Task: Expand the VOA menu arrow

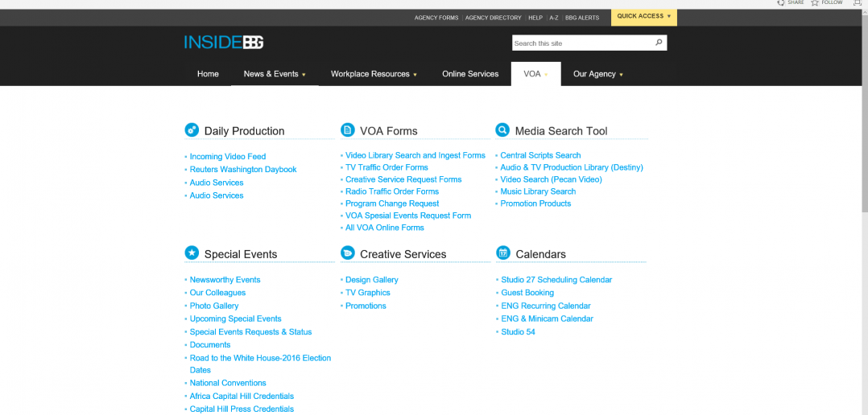Action: 546,75
